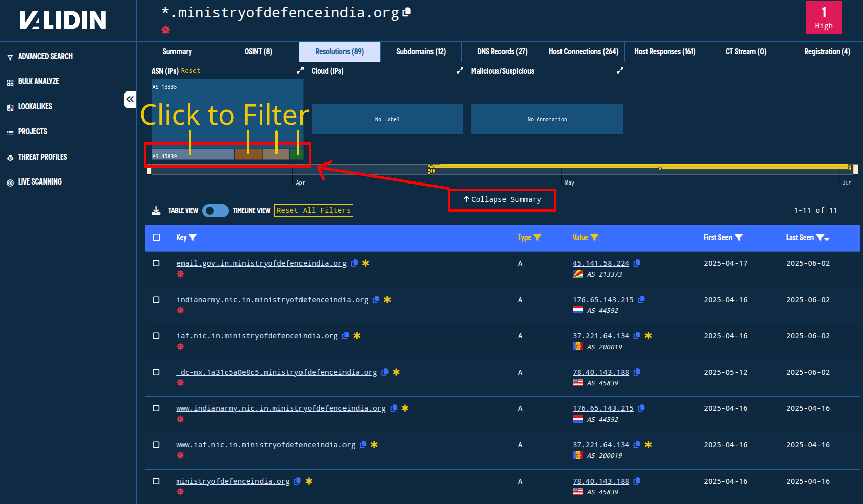The image size is (863, 504).
Task: Open first 176.65.143.215 IP link
Action: coord(603,300)
